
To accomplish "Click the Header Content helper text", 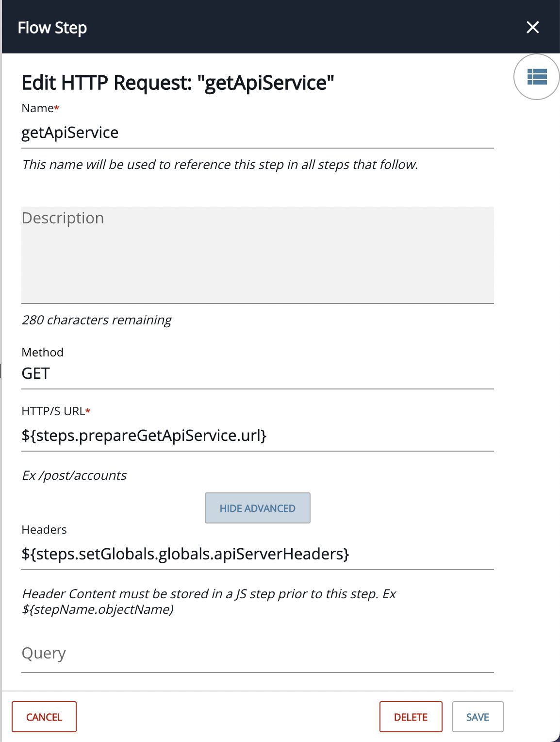I will [x=209, y=601].
